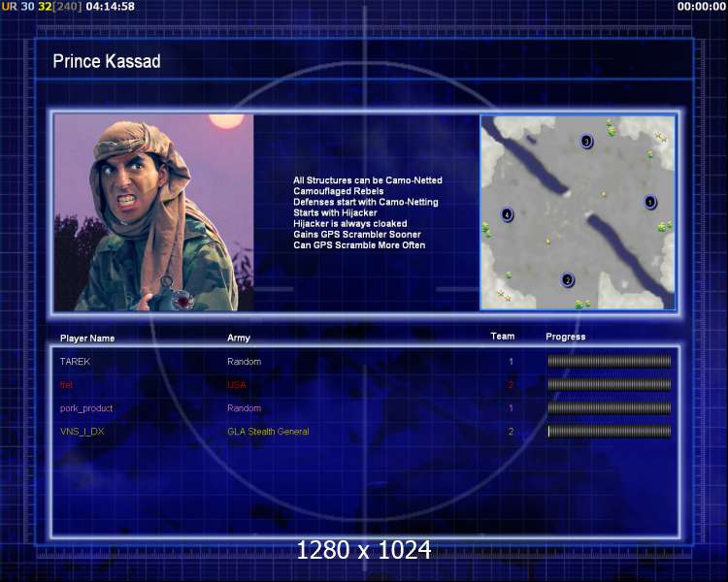Click the UR indicator at top left

[x=10, y=7]
